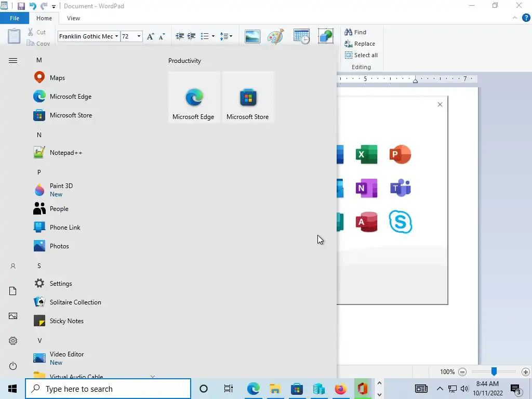Open Microsoft Store from the app list
Image resolution: width=532 pixels, height=399 pixels.
62,115
